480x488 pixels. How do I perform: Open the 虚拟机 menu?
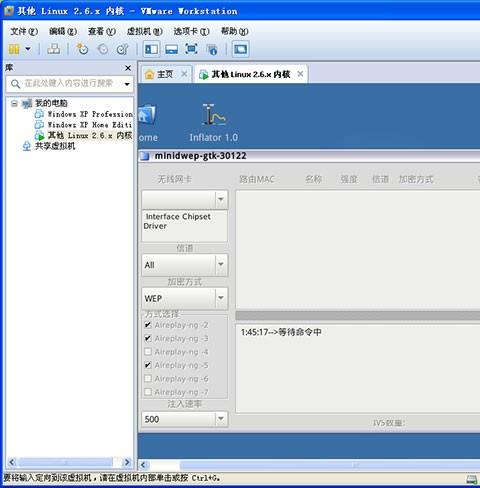coord(145,31)
